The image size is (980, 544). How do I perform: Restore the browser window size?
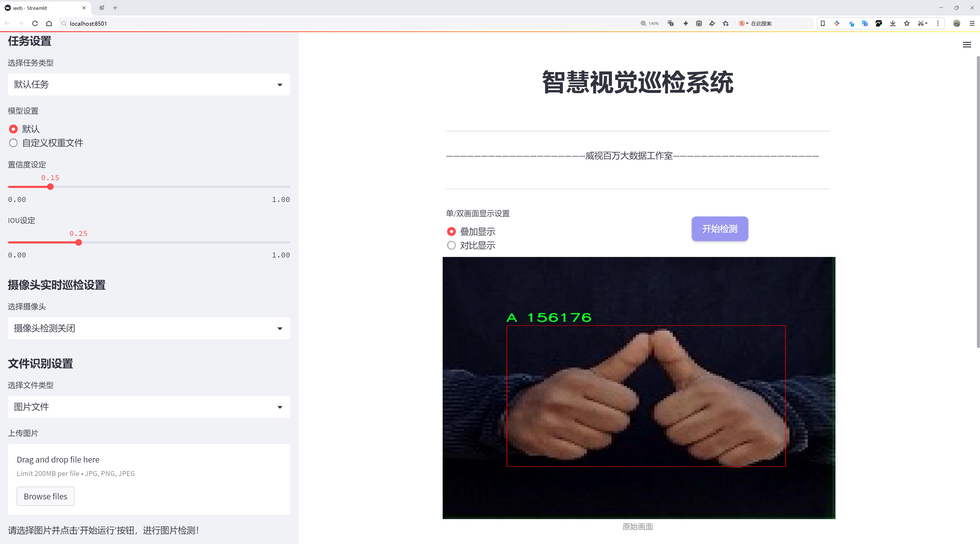coord(956,8)
